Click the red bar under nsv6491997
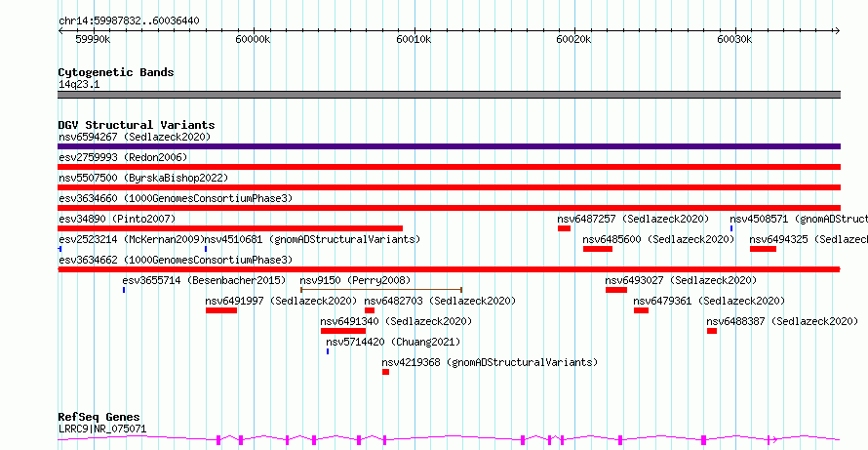868x450 pixels. pyautogui.click(x=221, y=310)
